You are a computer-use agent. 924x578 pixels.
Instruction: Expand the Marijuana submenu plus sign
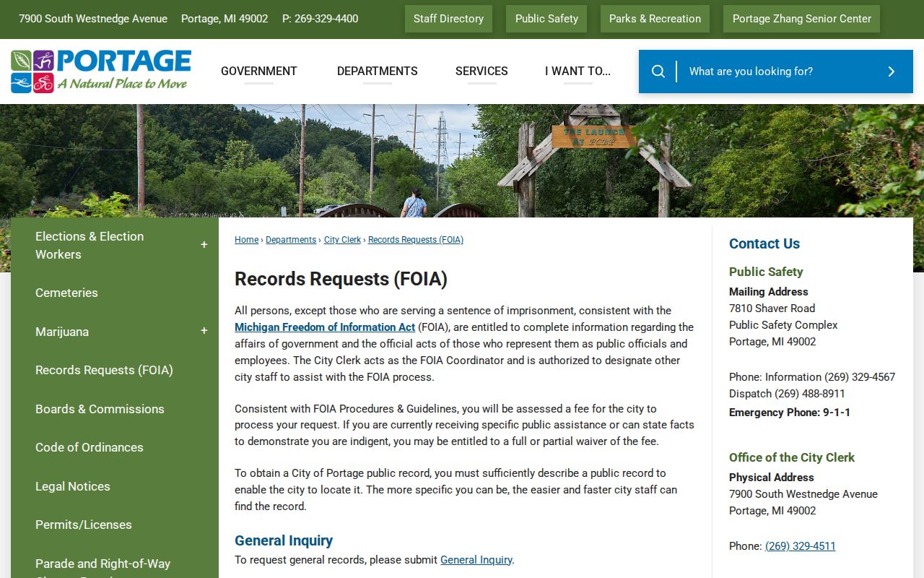[x=204, y=331]
